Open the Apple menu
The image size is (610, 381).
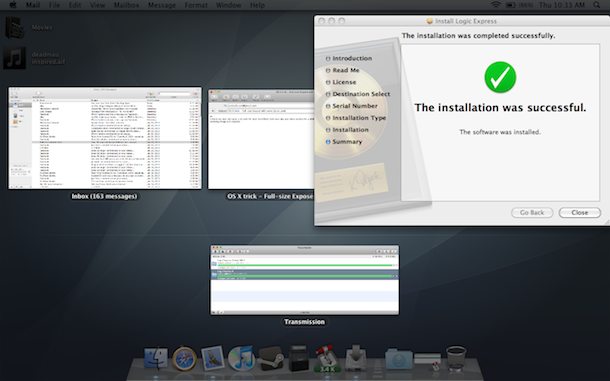[x=13, y=5]
